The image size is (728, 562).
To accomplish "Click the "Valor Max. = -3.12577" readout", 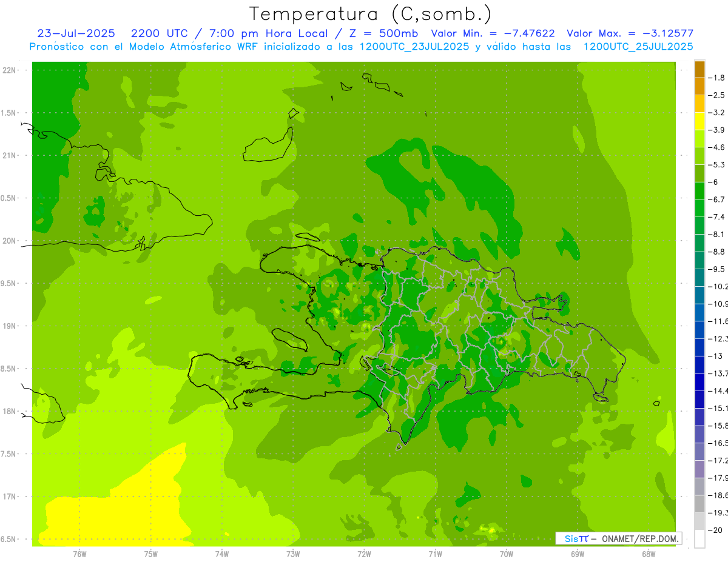I will coord(630,33).
